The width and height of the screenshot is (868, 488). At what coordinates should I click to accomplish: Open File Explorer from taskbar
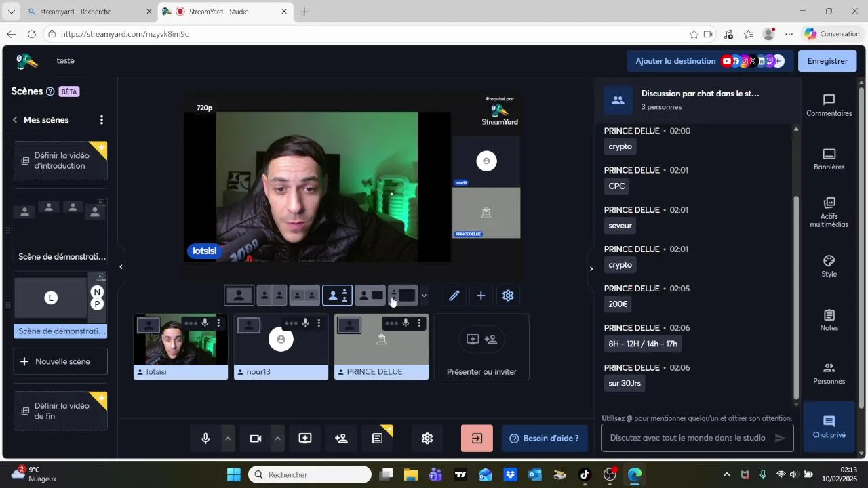(x=410, y=474)
